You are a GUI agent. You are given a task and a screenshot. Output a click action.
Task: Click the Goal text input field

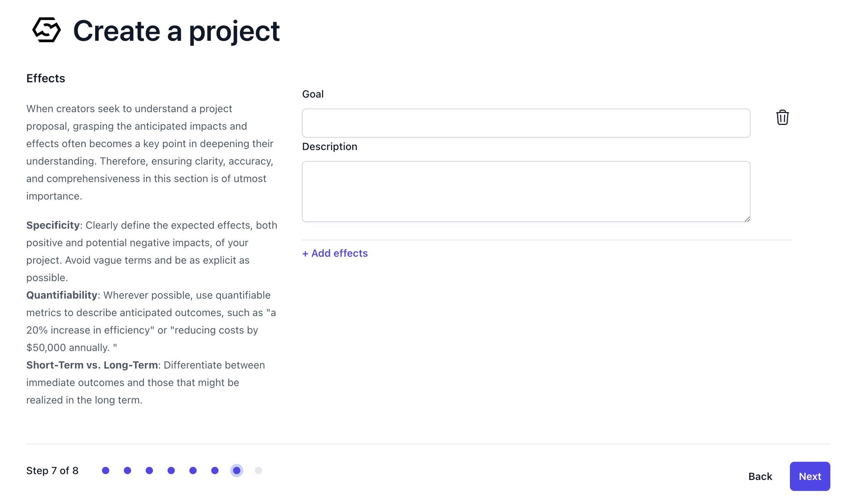[x=526, y=123]
